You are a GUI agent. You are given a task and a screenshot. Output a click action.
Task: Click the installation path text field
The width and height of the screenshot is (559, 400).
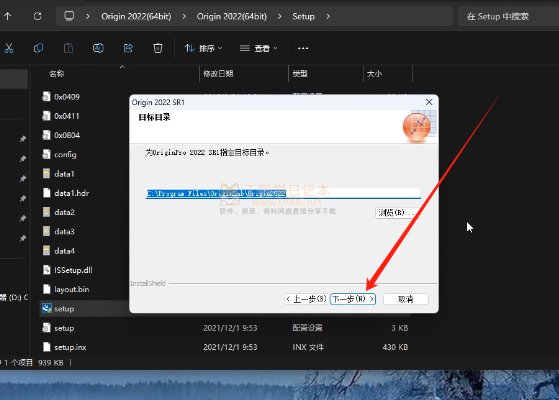(x=283, y=193)
